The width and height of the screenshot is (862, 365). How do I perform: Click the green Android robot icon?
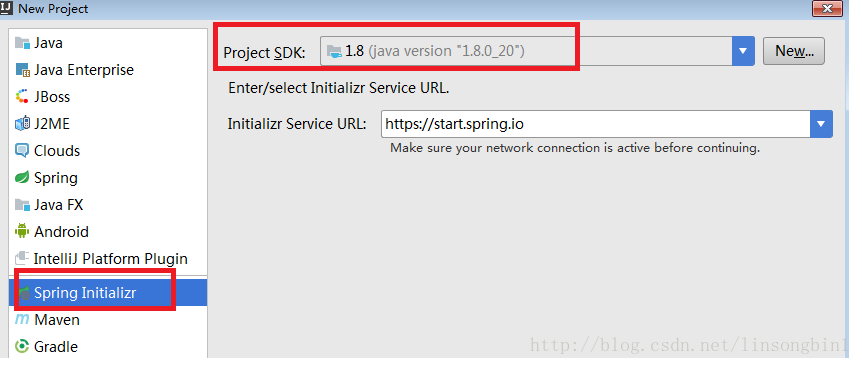click(22, 231)
